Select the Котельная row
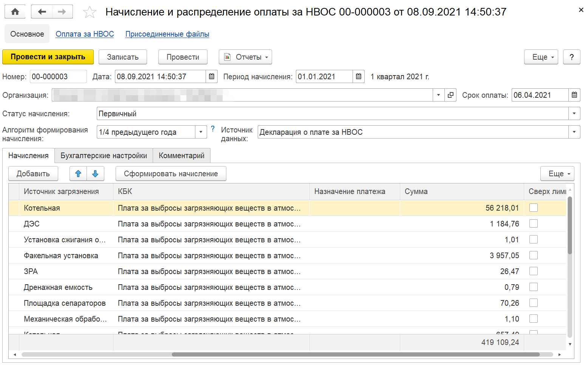This screenshot has height=365, width=588. coord(287,208)
